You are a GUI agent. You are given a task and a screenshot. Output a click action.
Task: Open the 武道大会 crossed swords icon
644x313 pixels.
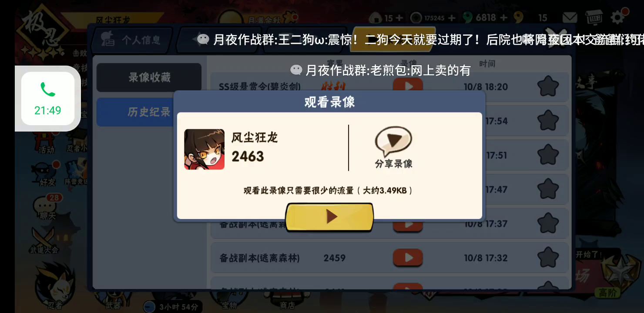click(x=44, y=240)
